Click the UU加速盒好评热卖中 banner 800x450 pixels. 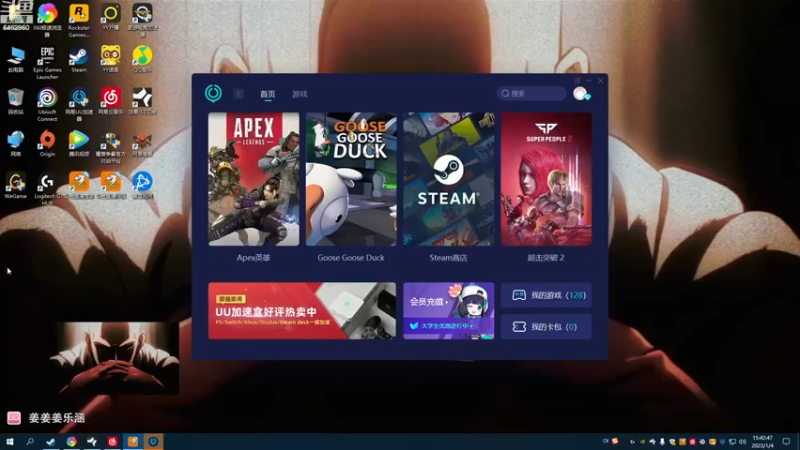coord(302,311)
